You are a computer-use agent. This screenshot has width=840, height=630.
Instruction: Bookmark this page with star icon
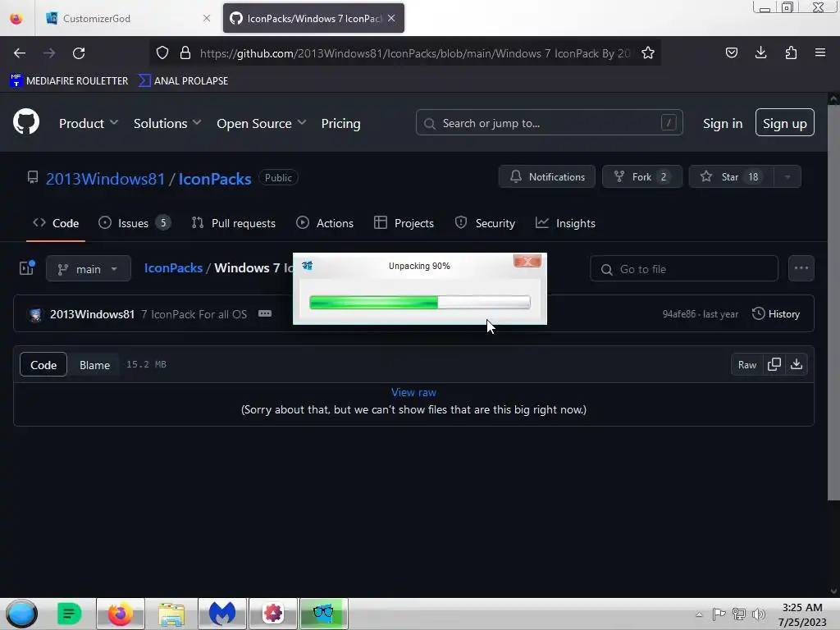[648, 52]
